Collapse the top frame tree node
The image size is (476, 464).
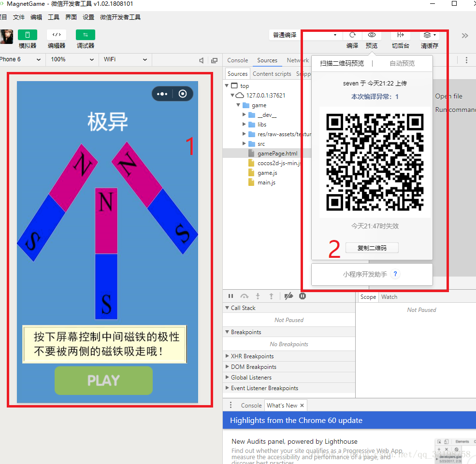227,85
